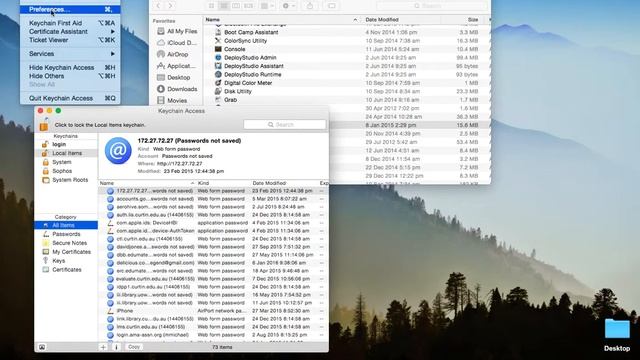Sort Keychain items by Date Modified column

click(x=284, y=183)
